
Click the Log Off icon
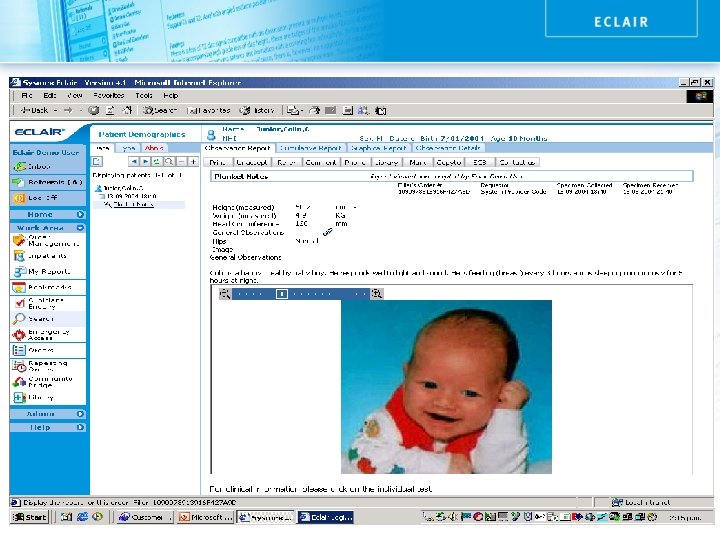pyautogui.click(x=19, y=198)
